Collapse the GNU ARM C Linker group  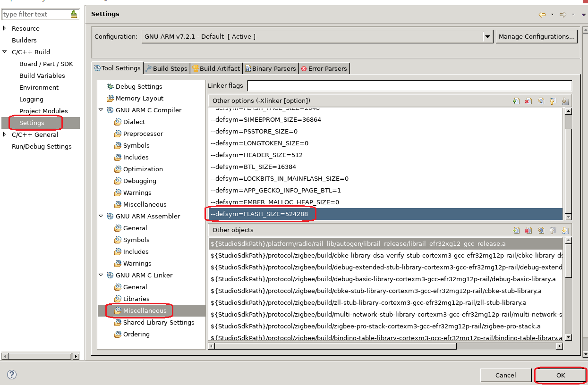[x=101, y=275]
